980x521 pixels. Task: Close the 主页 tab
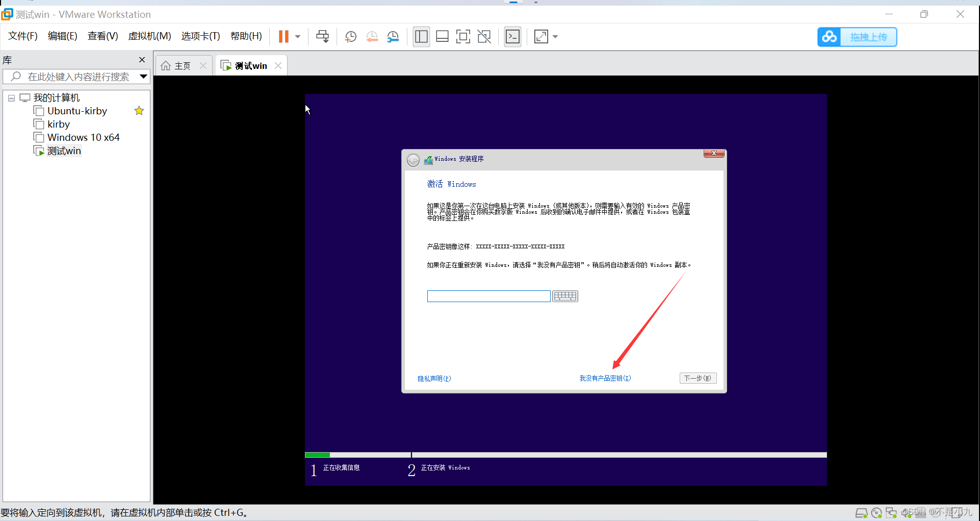203,66
